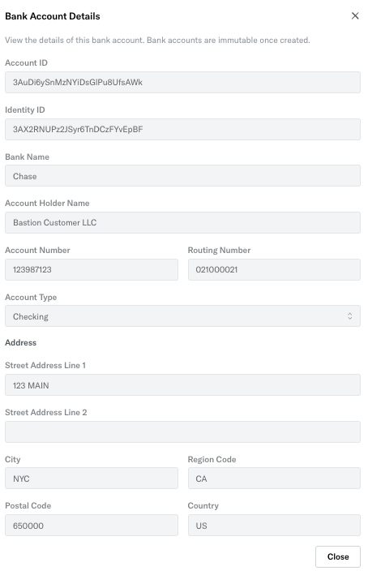Click Street Address Line 1 field
368x588 pixels.
click(182, 385)
